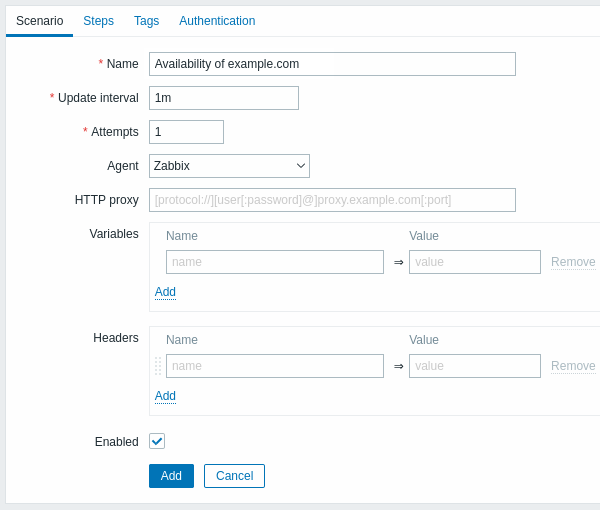Focus the scenario Name input field
The image size is (600, 510).
332,64
